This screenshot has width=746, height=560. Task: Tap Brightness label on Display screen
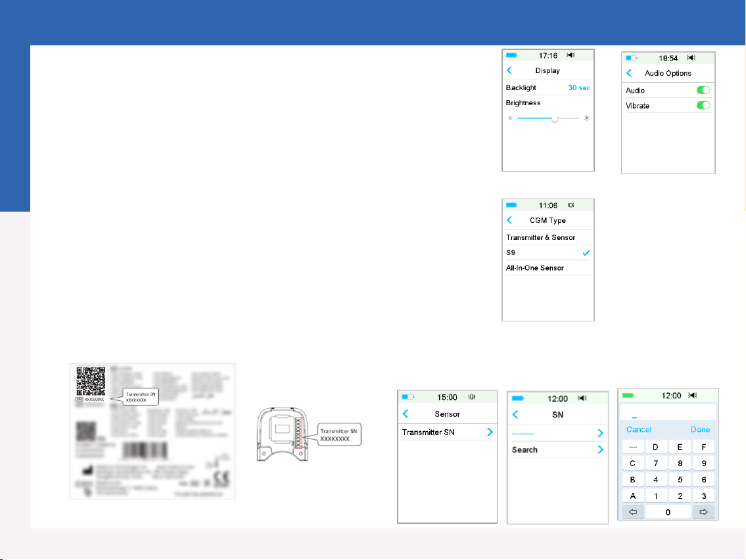pos(523,103)
